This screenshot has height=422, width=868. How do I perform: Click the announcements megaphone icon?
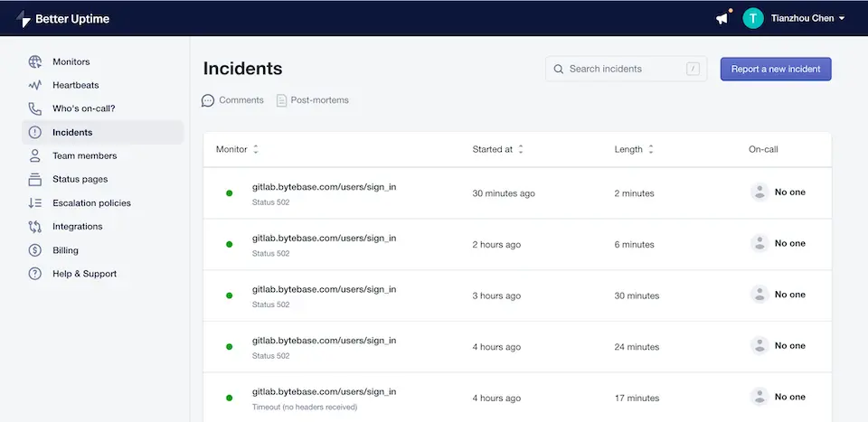click(722, 18)
